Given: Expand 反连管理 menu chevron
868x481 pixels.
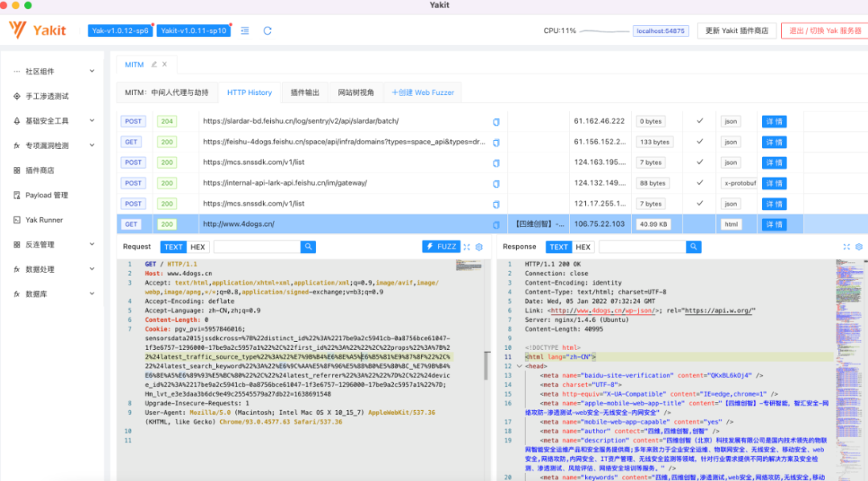Looking at the screenshot, I should [x=92, y=244].
